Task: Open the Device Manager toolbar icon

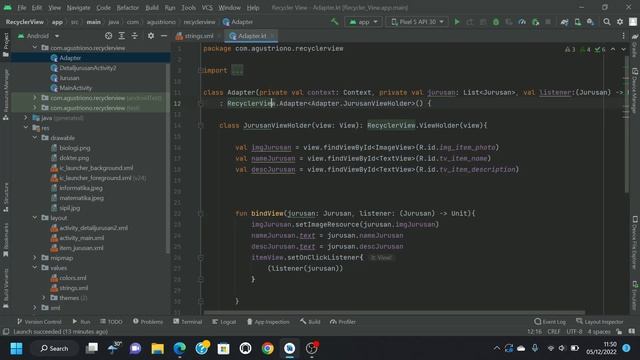Action: click(x=578, y=22)
